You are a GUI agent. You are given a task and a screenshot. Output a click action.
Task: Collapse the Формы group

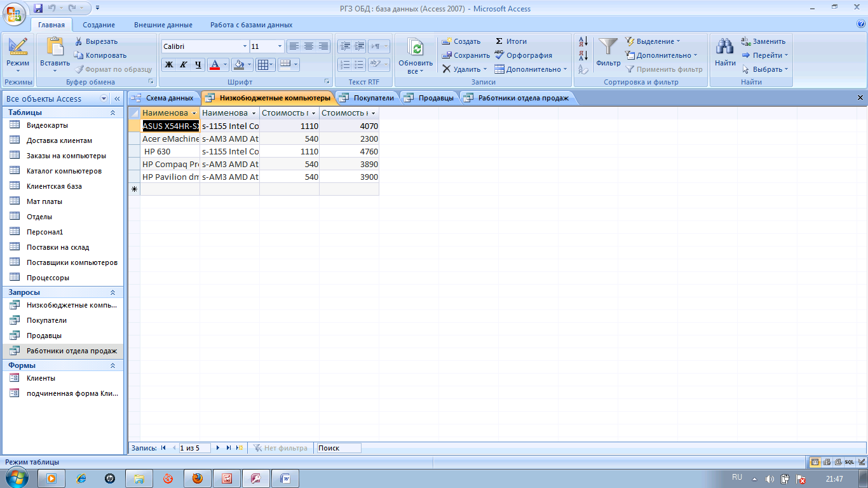click(113, 365)
